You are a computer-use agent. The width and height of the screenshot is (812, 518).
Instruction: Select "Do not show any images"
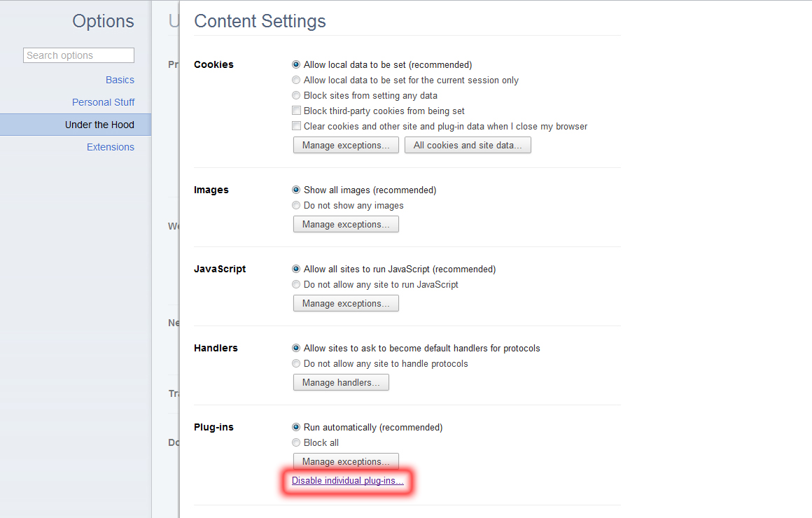coord(296,205)
